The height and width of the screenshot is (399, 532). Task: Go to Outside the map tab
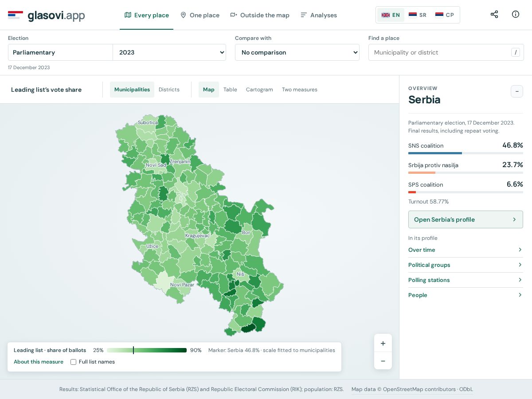260,15
